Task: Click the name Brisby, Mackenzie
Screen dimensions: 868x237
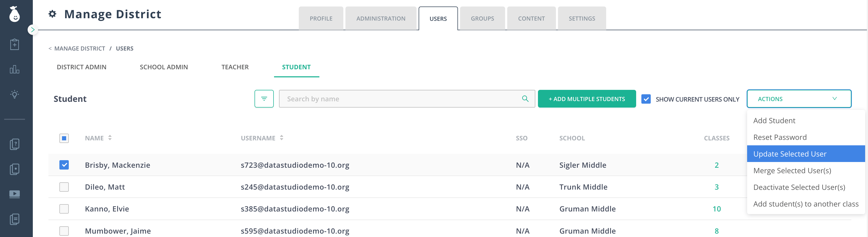Action: (x=117, y=165)
